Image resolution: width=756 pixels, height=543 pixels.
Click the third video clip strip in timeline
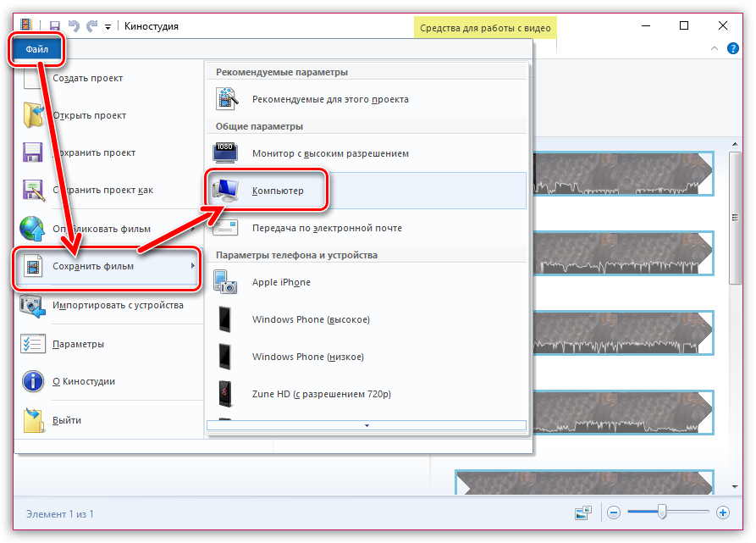[623, 333]
